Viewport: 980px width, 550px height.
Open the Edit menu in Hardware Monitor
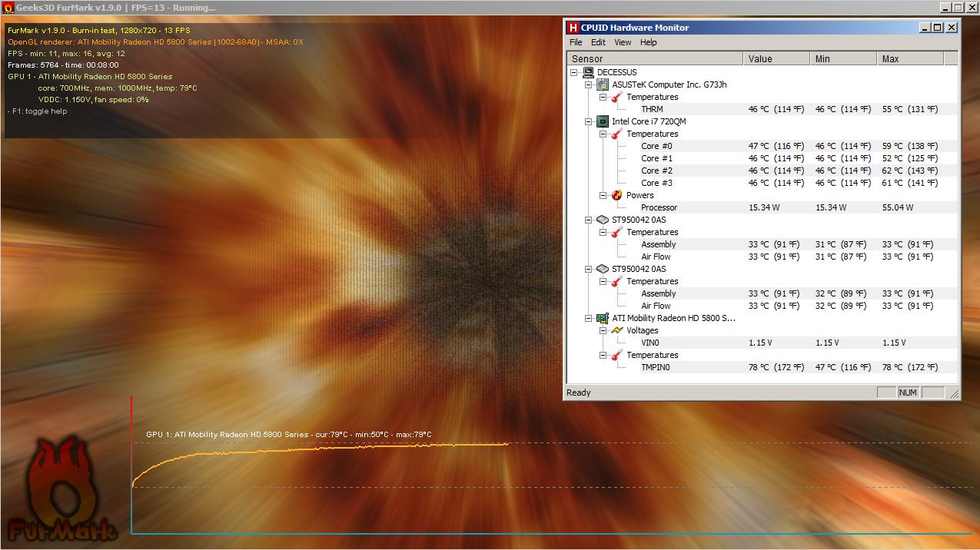[x=598, y=42]
